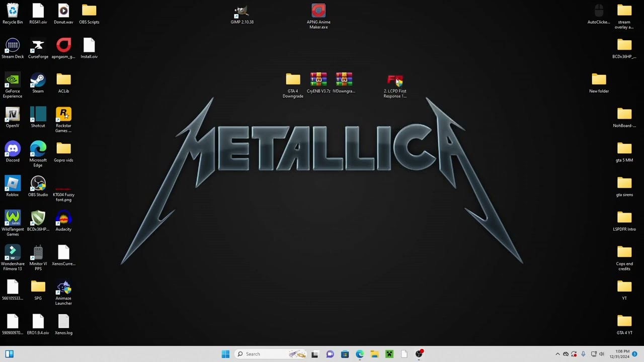644x362 pixels.
Task: Open Microsoft Store from taskbar
Action: (x=345, y=354)
